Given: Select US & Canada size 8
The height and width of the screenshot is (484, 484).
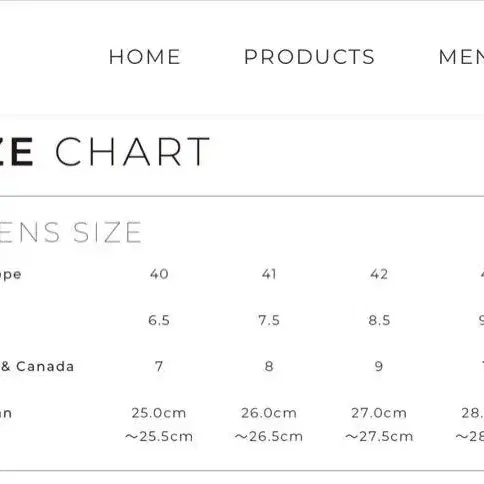Looking at the screenshot, I should point(269,367).
